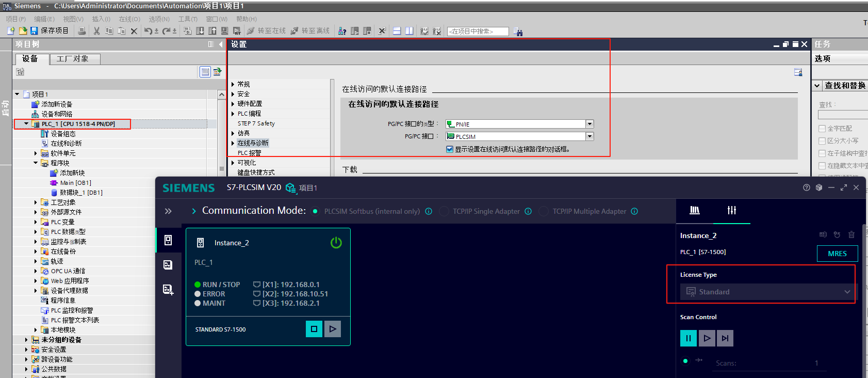Select 设备和网络 in project tree

click(x=52, y=114)
